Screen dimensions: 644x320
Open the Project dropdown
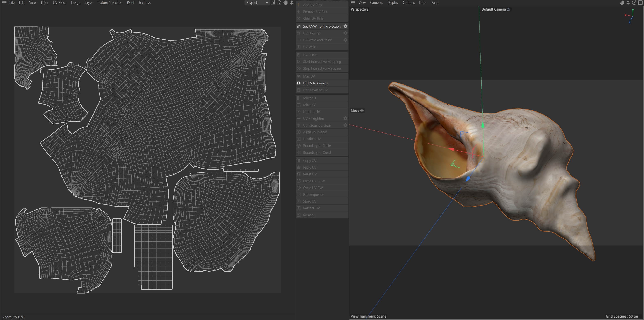click(x=257, y=2)
